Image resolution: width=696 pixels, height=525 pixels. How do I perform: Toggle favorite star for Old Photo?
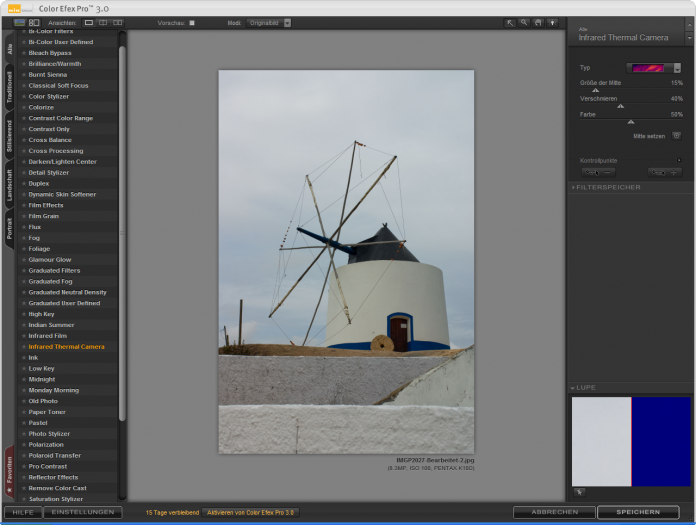tap(23, 401)
